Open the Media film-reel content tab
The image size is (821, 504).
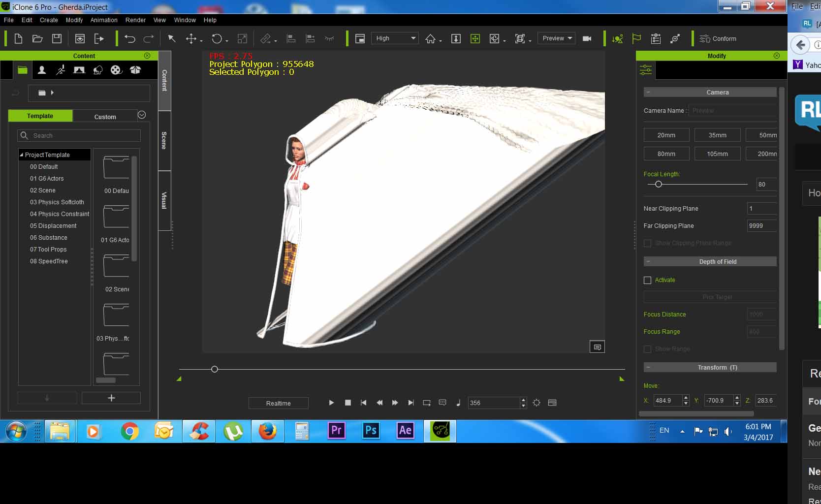click(x=116, y=70)
